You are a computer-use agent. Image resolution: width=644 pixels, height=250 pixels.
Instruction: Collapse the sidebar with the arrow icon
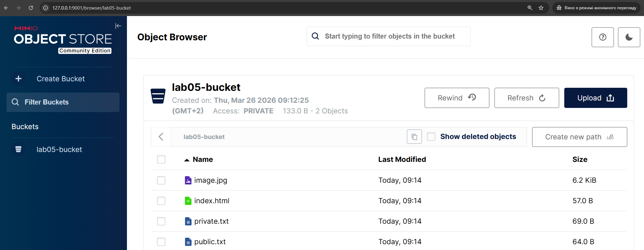[118, 26]
